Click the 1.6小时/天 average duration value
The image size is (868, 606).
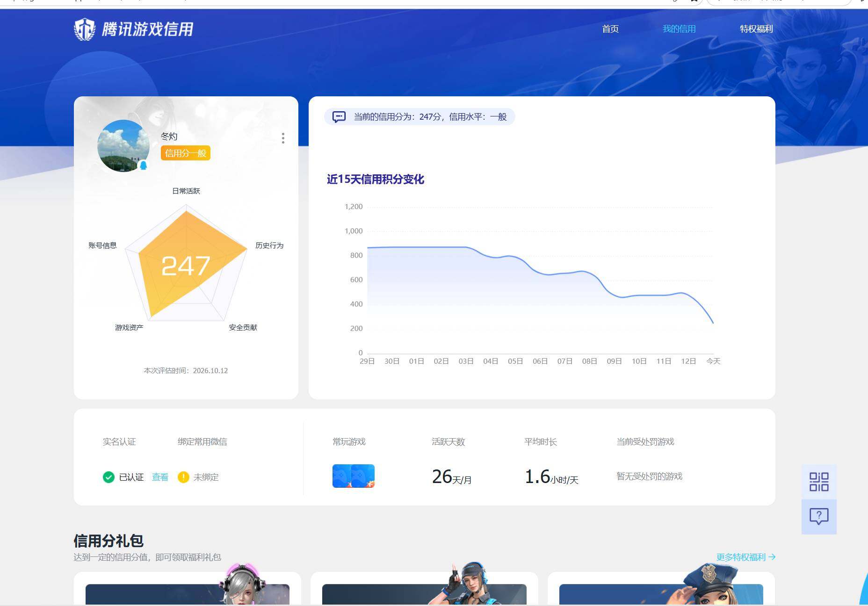(551, 477)
